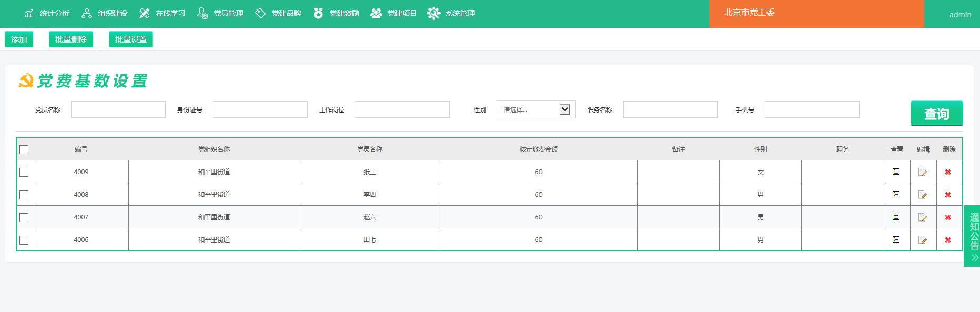Check the checkbox for row 4009
Viewport: 980px width, 312px height.
pyautogui.click(x=24, y=172)
